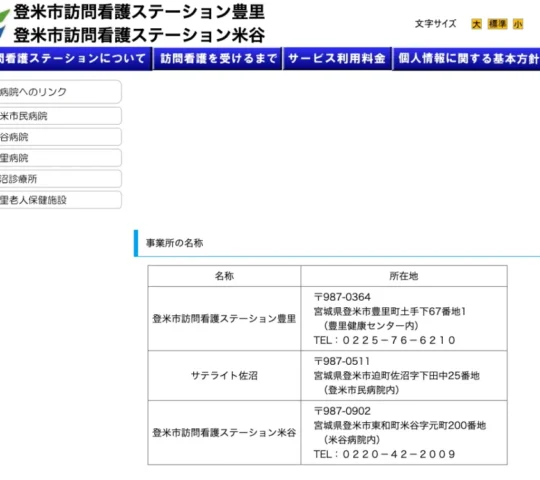
Task: Select table cell サテライト佐沼
Action: coord(224,376)
